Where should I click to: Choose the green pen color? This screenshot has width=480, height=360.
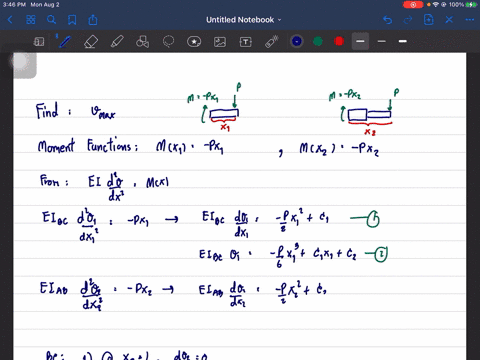tap(318, 41)
